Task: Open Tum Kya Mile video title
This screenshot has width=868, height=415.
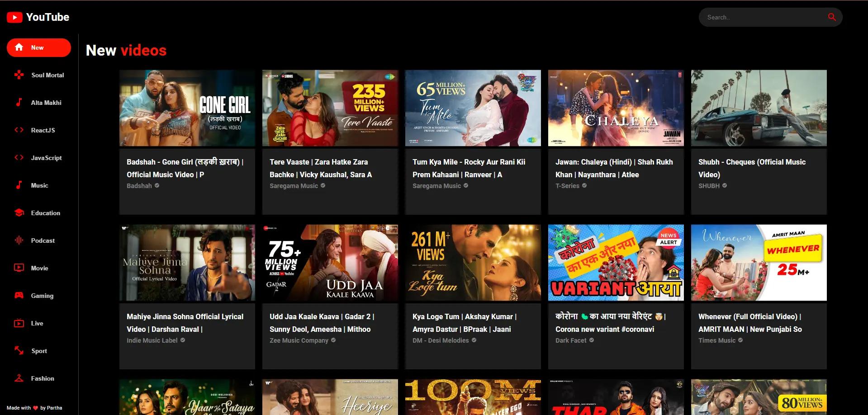Action: click(469, 168)
